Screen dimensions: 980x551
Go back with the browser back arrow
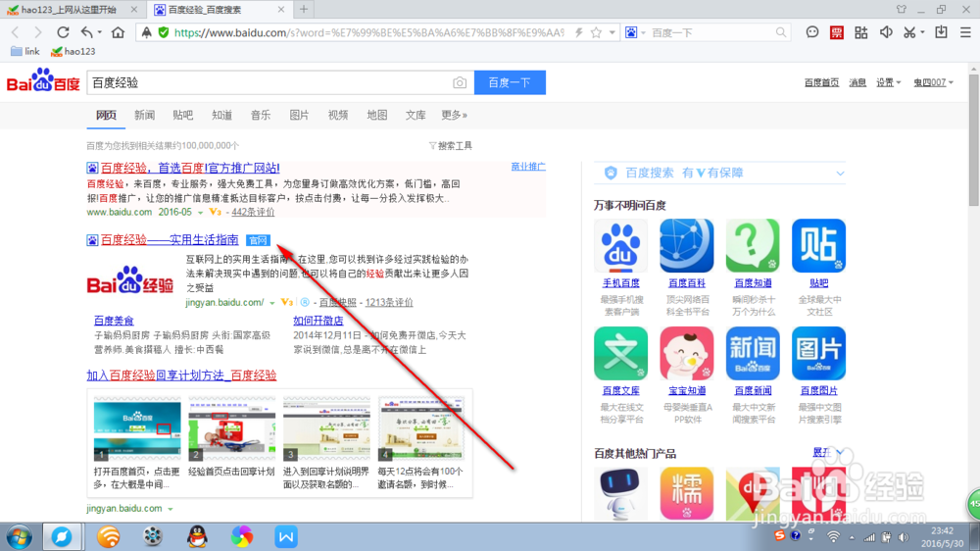16,32
